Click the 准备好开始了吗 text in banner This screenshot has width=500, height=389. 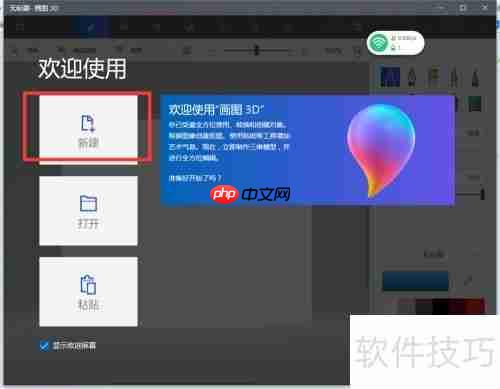(195, 178)
